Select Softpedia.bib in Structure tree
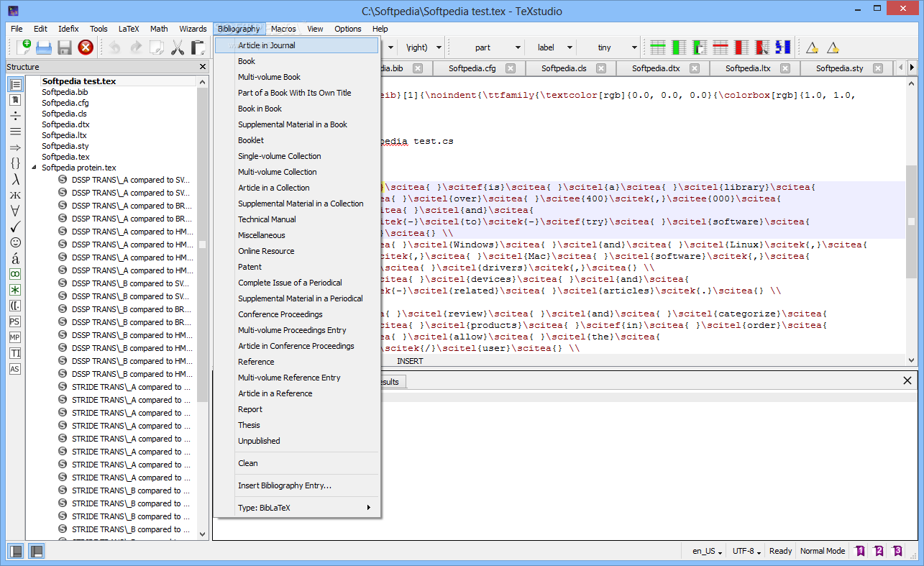Viewport: 924px width, 566px height. pos(65,92)
